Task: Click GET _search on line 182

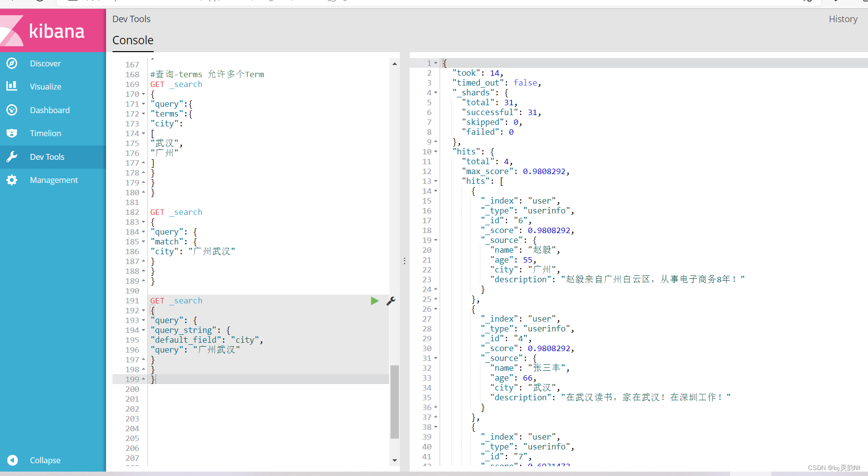Action: 176,212
